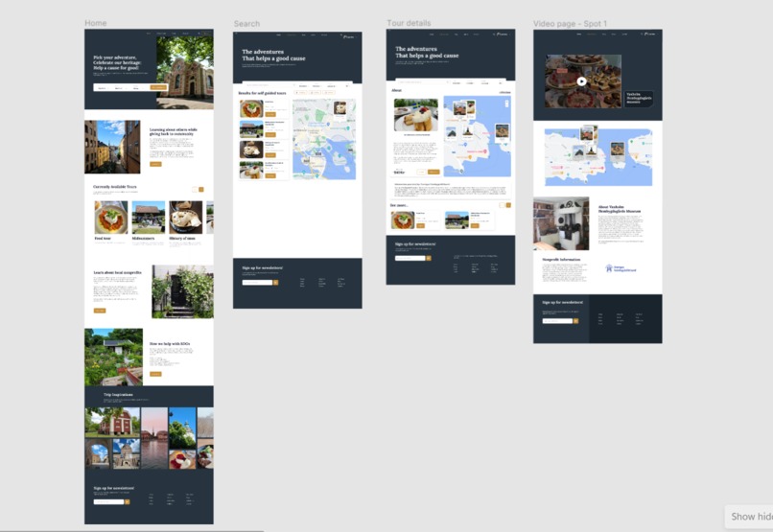Select the Video page - Spot 1 label
This screenshot has width=773, height=532.
pyautogui.click(x=570, y=24)
